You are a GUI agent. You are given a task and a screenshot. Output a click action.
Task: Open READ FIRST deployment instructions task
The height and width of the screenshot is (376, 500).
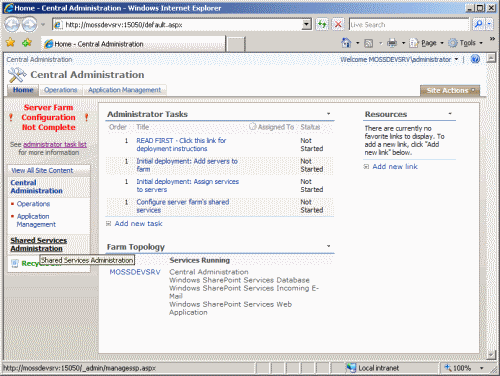tap(181, 145)
